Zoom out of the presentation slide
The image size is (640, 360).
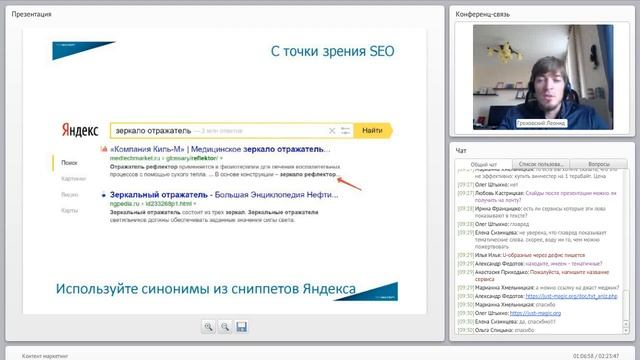coord(225,327)
